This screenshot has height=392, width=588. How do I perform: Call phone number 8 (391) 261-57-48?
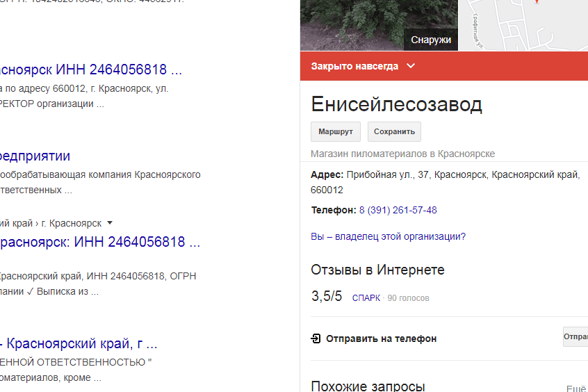point(398,210)
